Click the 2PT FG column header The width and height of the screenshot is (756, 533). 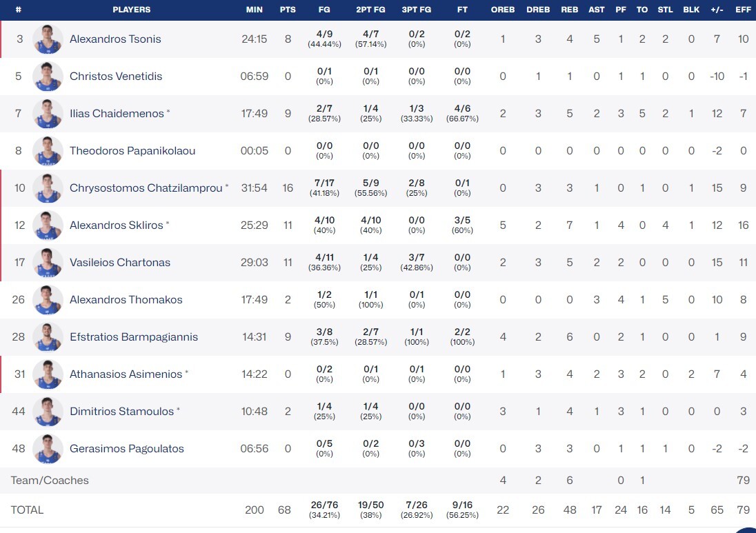pos(371,10)
